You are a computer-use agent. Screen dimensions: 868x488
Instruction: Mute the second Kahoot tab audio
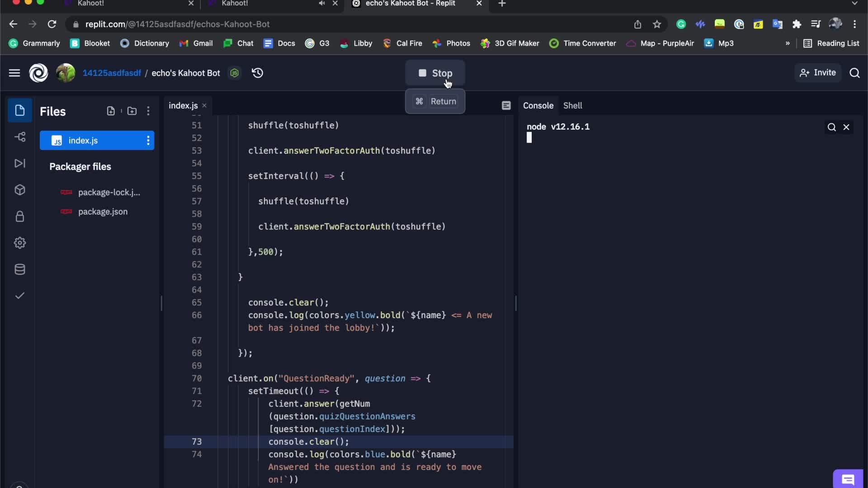(321, 4)
